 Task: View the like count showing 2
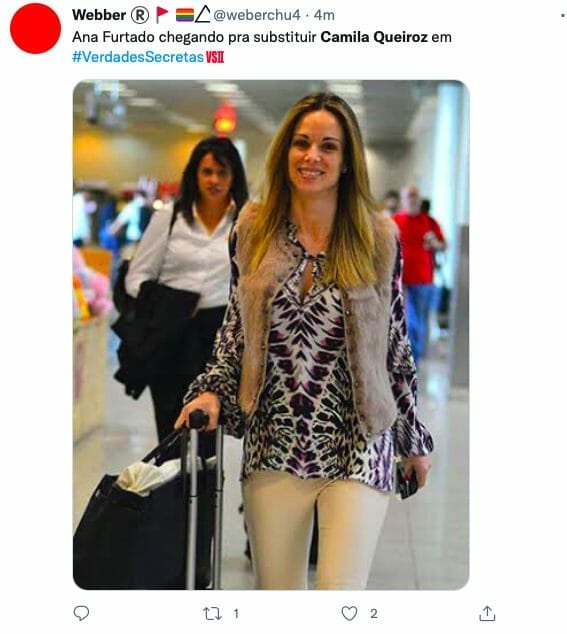(374, 614)
